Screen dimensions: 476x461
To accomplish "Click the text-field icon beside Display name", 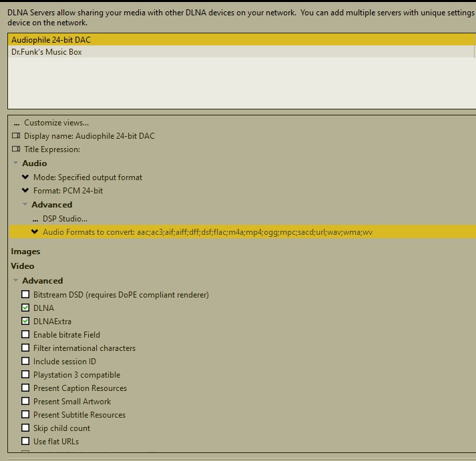I will 16,136.
